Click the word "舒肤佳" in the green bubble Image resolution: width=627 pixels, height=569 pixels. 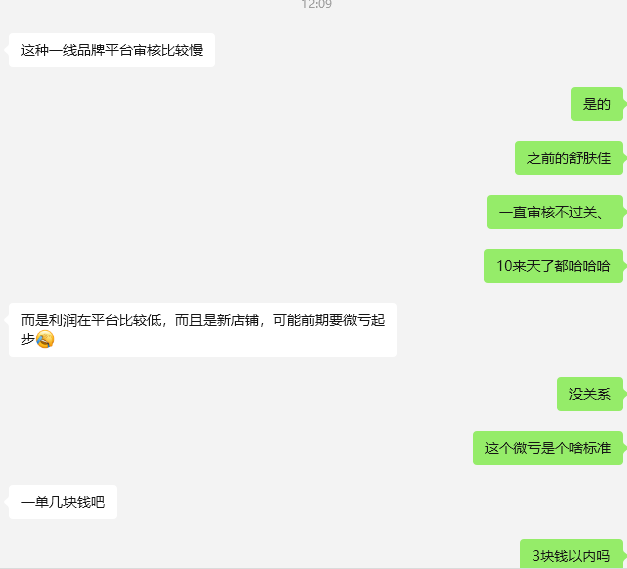[x=590, y=158]
